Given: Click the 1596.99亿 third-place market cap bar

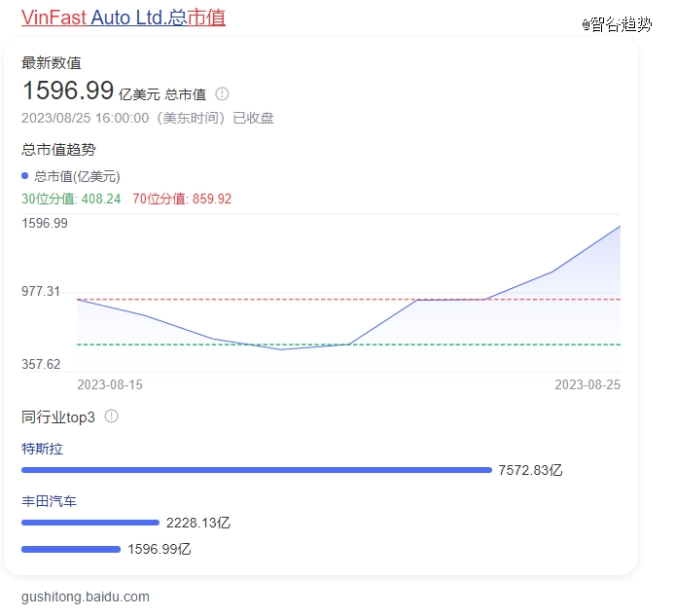Looking at the screenshot, I should pos(70,549).
